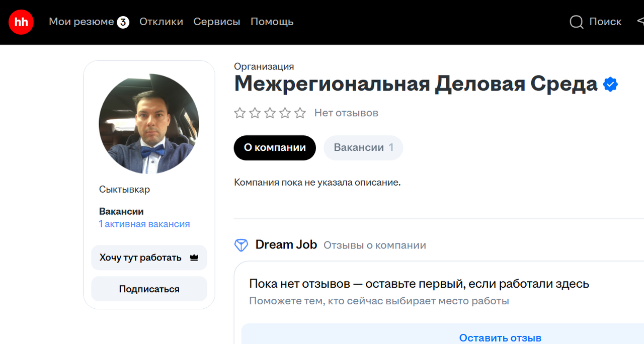Open Отклики in the top navigation
Screen dimensions: 644x344
(162, 22)
